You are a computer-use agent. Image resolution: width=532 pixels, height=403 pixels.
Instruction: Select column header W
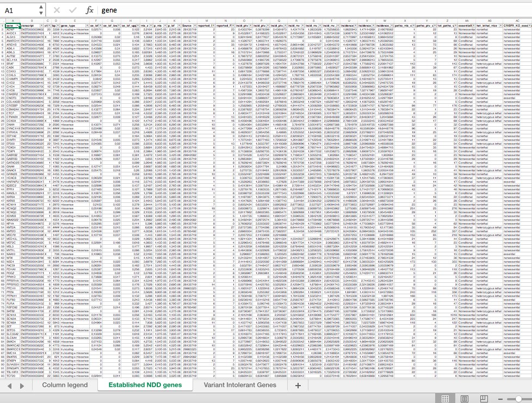pyautogui.click(x=385, y=21)
